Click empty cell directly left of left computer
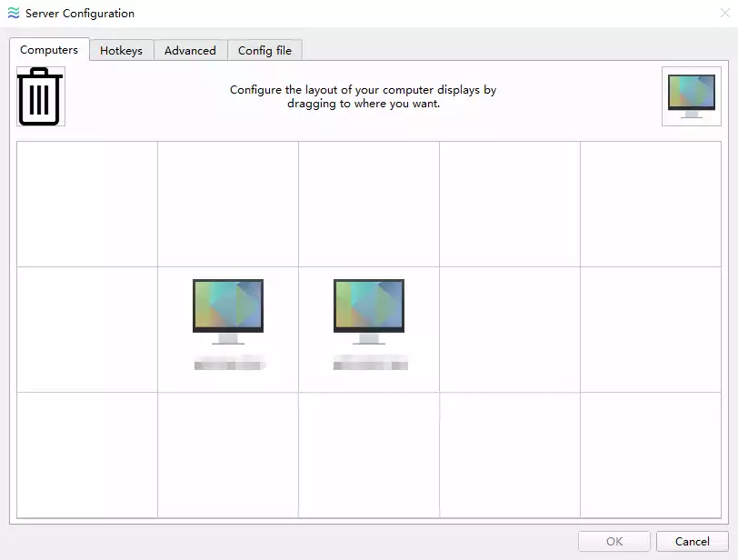 tap(87, 329)
